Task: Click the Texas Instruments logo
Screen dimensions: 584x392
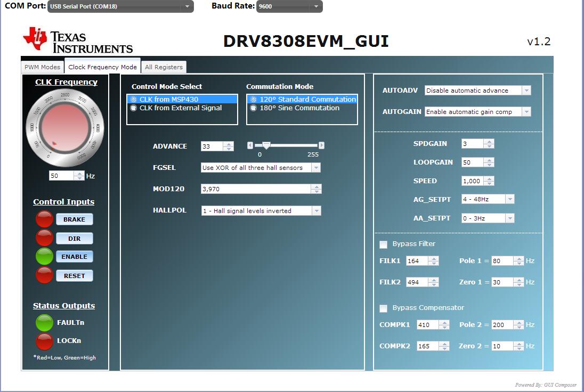Action: (x=78, y=40)
